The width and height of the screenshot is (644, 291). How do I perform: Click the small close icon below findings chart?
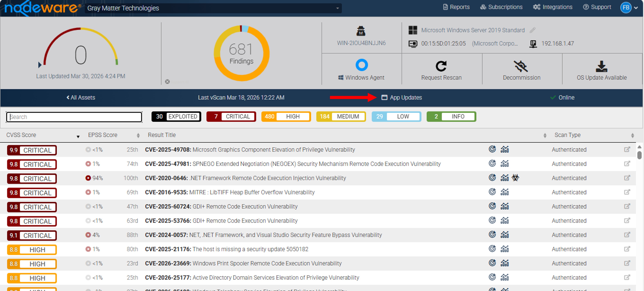tap(167, 82)
